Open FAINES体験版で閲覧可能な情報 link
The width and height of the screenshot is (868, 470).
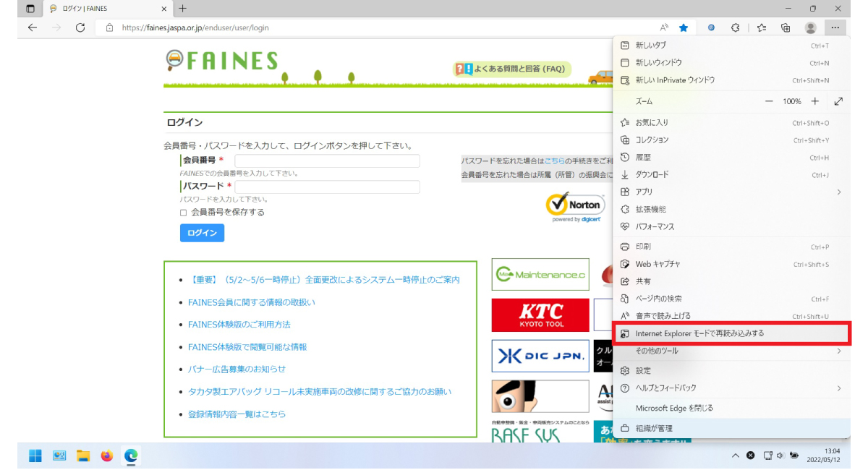point(247,347)
